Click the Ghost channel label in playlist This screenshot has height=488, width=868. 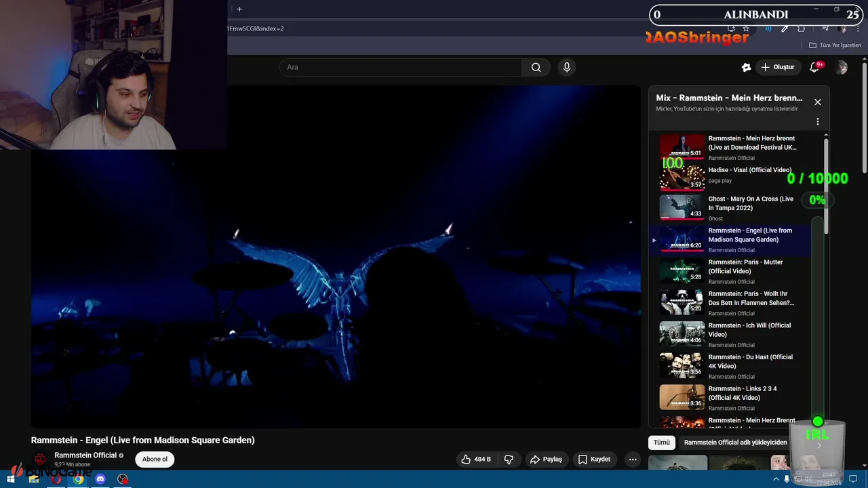point(715,218)
